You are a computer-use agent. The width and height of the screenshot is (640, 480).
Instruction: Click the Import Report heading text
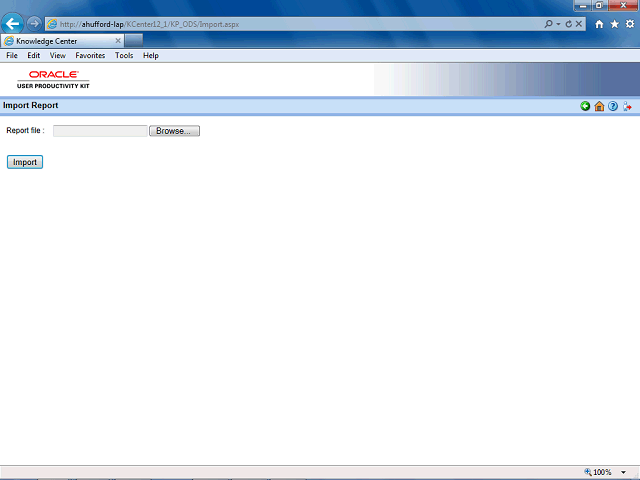[31, 105]
